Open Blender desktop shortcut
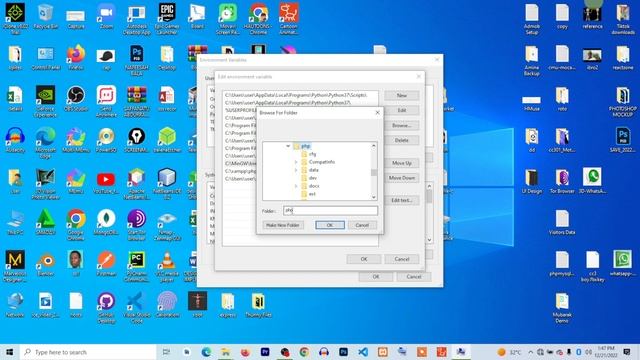This screenshot has height=360, width=640. (x=45, y=263)
